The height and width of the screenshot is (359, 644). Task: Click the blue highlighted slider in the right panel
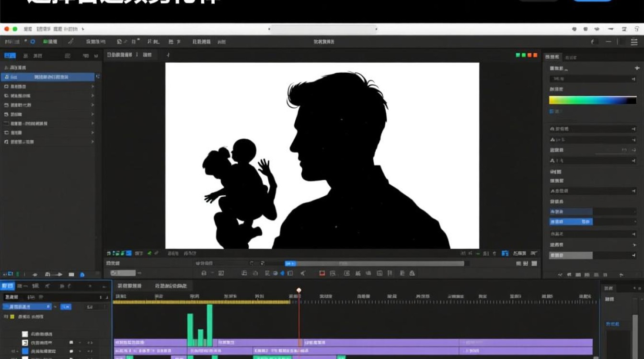click(x=571, y=222)
